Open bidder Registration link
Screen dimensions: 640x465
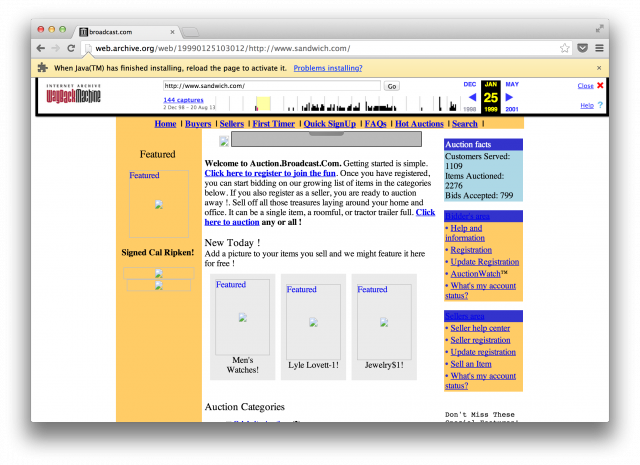tap(471, 250)
